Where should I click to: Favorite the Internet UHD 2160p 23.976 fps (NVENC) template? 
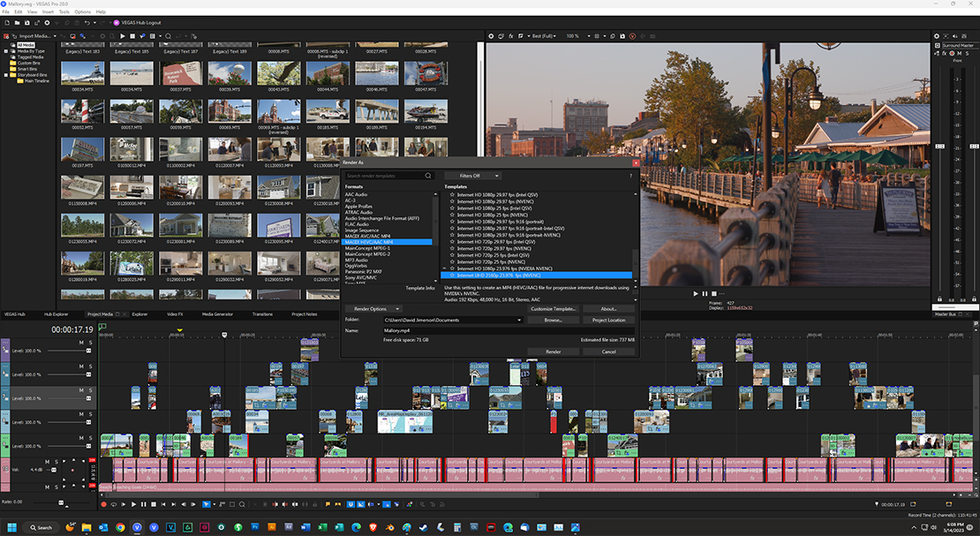pos(452,276)
